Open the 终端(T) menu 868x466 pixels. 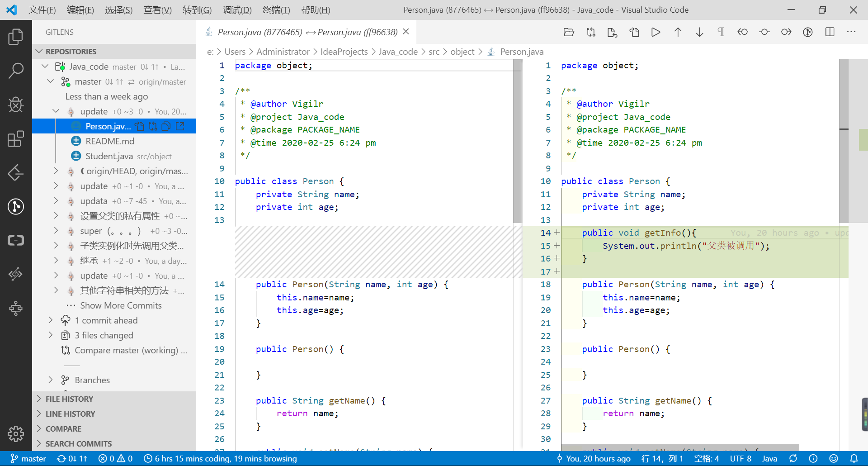[x=276, y=10]
